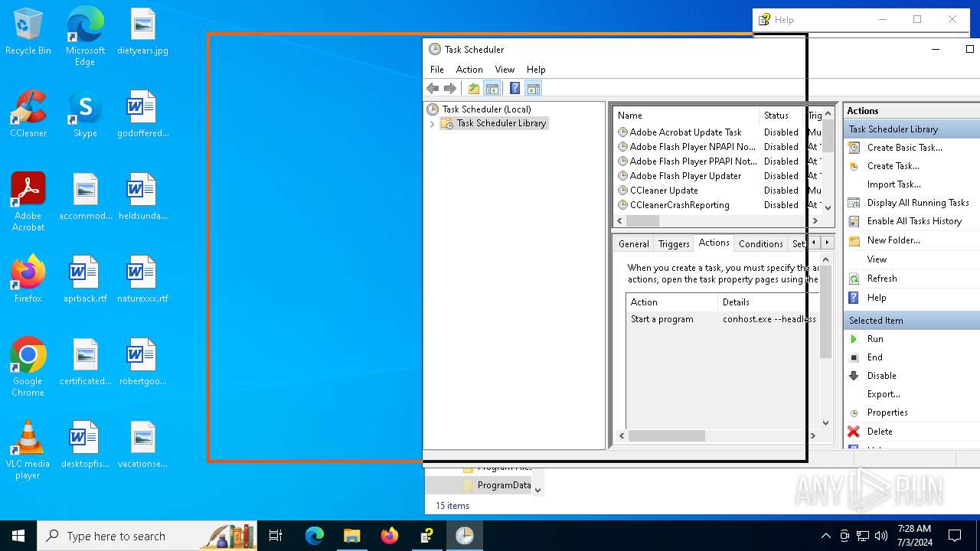Select the Task Scheduler (Local) root node
The height and width of the screenshot is (551, 980).
[486, 109]
